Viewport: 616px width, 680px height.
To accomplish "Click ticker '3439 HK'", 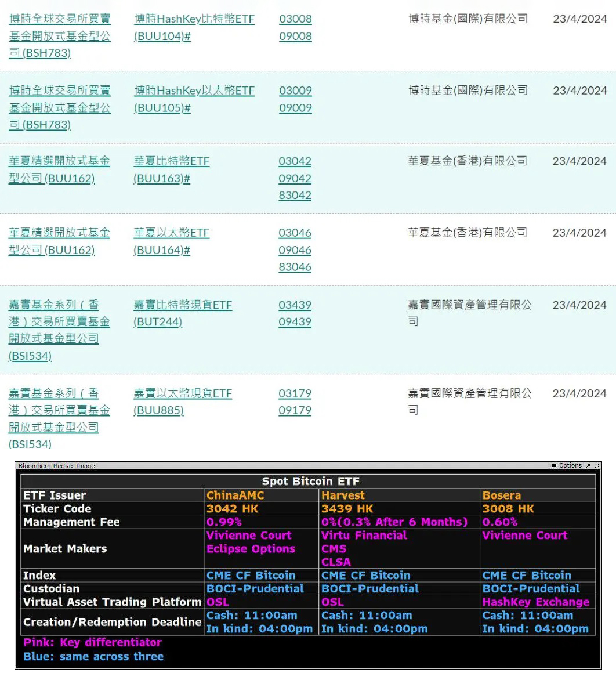I will pyautogui.click(x=347, y=508).
